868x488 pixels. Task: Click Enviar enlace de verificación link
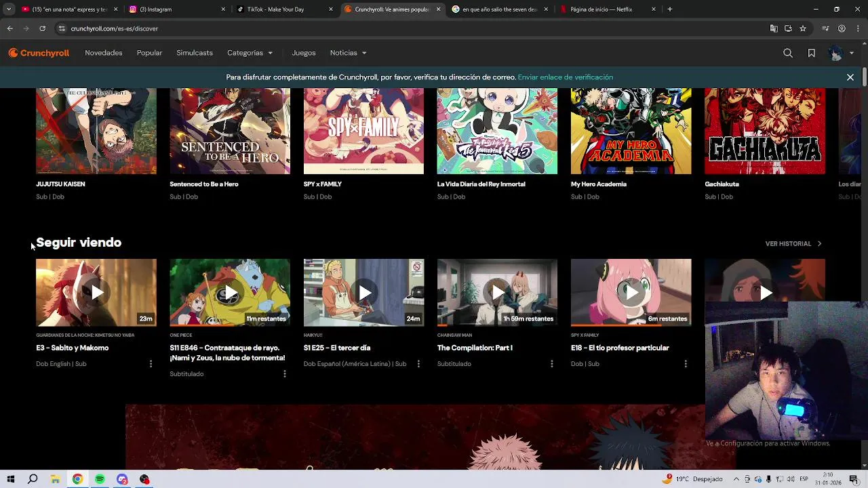[565, 77]
